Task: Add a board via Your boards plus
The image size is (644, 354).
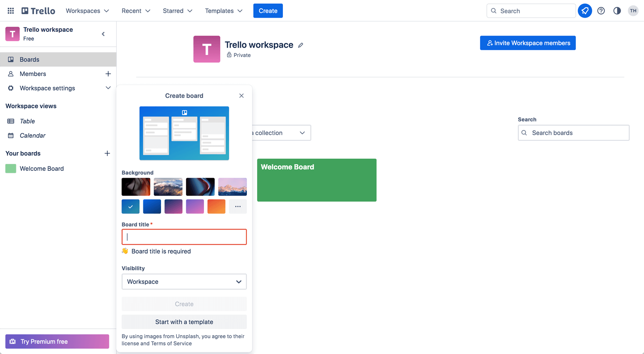Action: tap(107, 153)
